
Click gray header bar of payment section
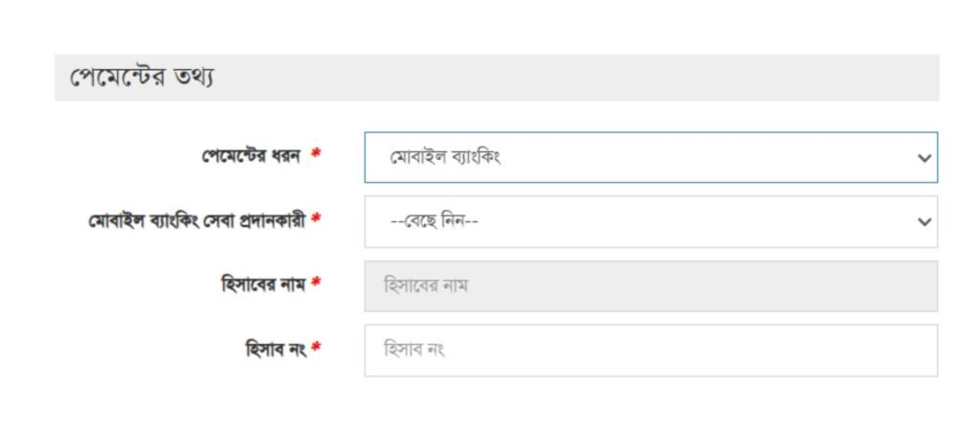click(x=574, y=78)
